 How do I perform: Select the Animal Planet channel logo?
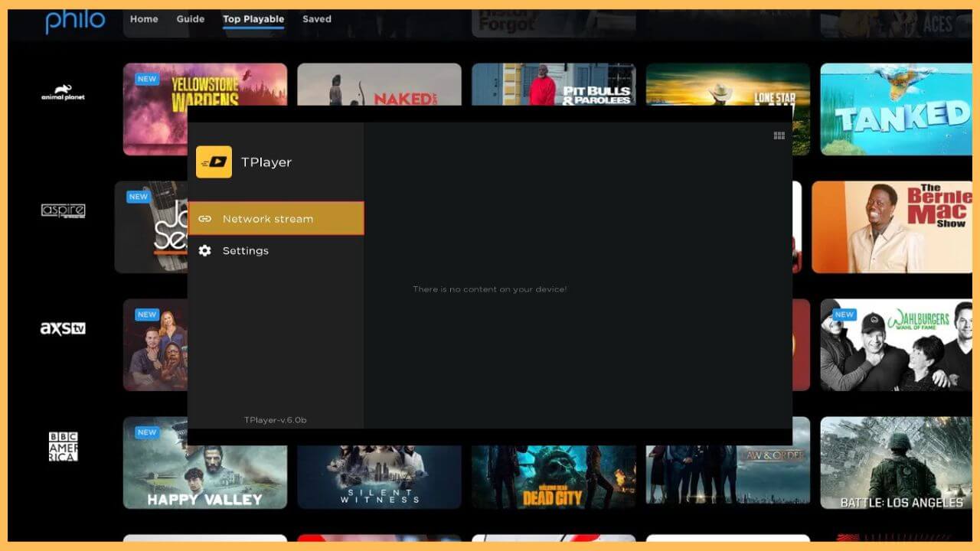tap(62, 92)
